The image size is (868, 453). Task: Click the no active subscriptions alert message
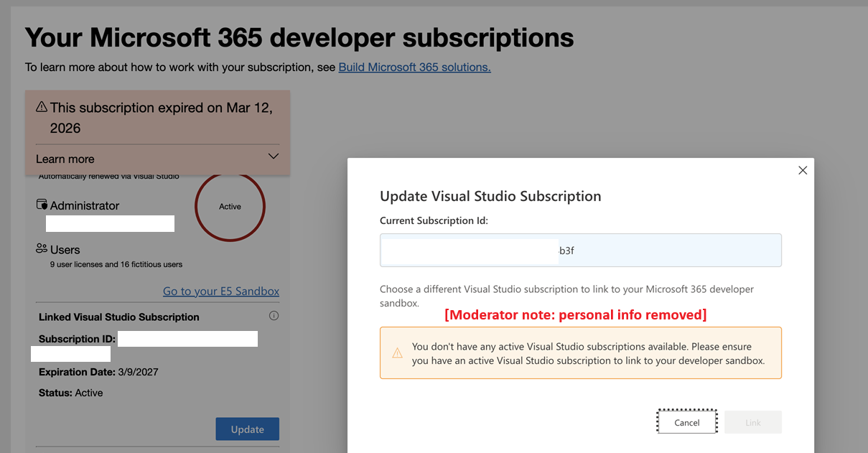click(x=588, y=353)
